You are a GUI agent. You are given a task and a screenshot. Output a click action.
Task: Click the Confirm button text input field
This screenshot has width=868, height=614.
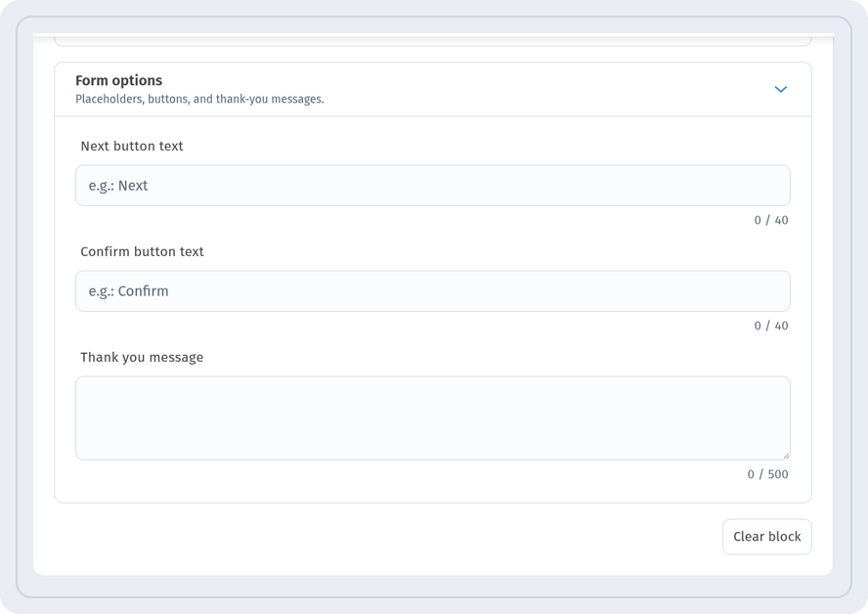433,291
